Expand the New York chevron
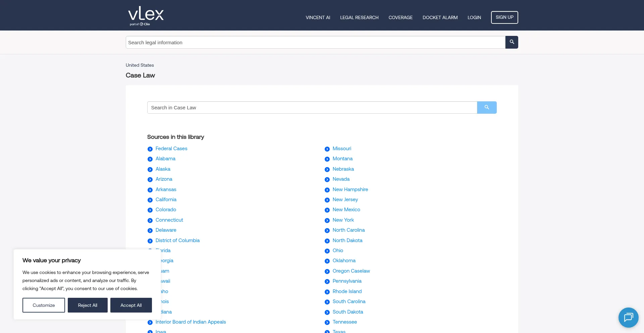 tap(327, 220)
